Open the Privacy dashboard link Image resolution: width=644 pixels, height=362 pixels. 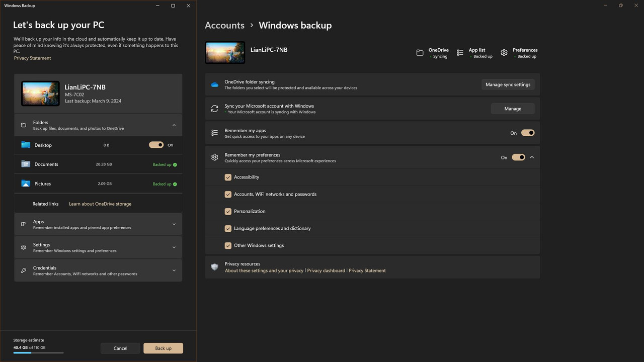(x=326, y=270)
